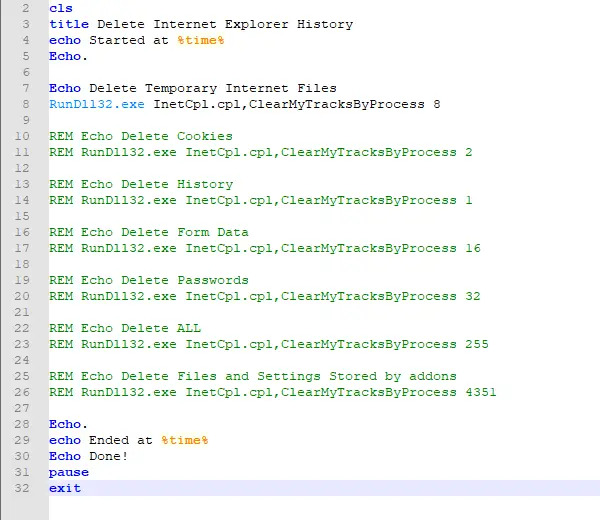Click 'Ended at' text on line 29
Screen dimensions: 600x520
(x=121, y=440)
